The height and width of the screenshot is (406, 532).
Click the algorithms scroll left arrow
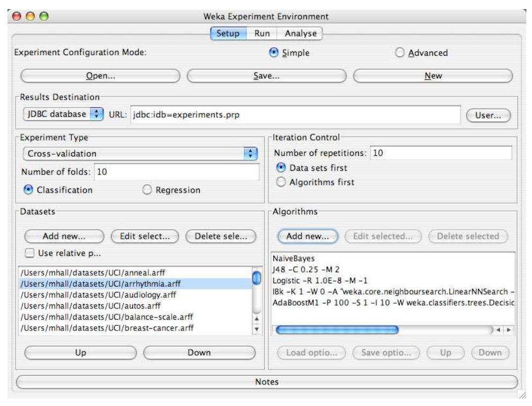tap(498, 330)
